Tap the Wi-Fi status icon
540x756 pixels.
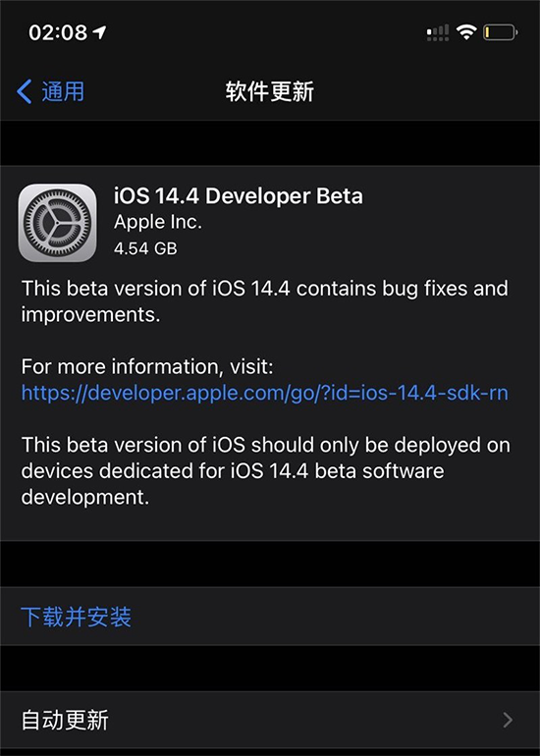[x=466, y=32]
